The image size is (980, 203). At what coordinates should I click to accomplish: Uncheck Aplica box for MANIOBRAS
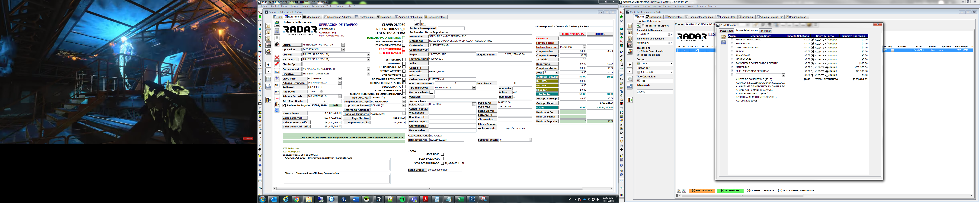pyautogui.click(x=732, y=67)
